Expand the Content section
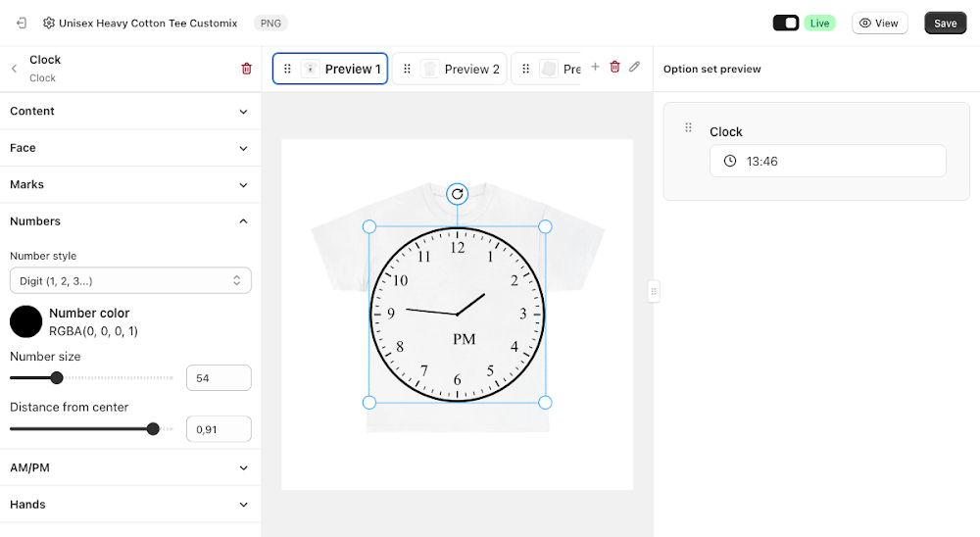The width and height of the screenshot is (980, 537). [130, 112]
